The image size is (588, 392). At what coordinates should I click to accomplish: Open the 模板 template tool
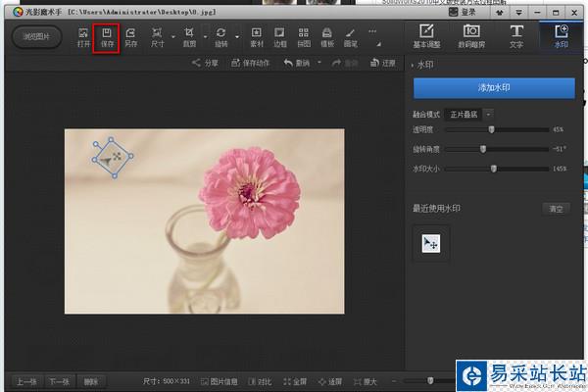tap(327, 37)
